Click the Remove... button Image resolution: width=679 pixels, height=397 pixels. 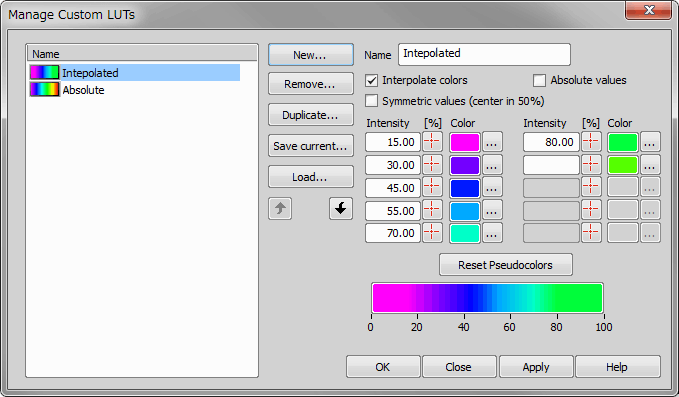[310, 84]
